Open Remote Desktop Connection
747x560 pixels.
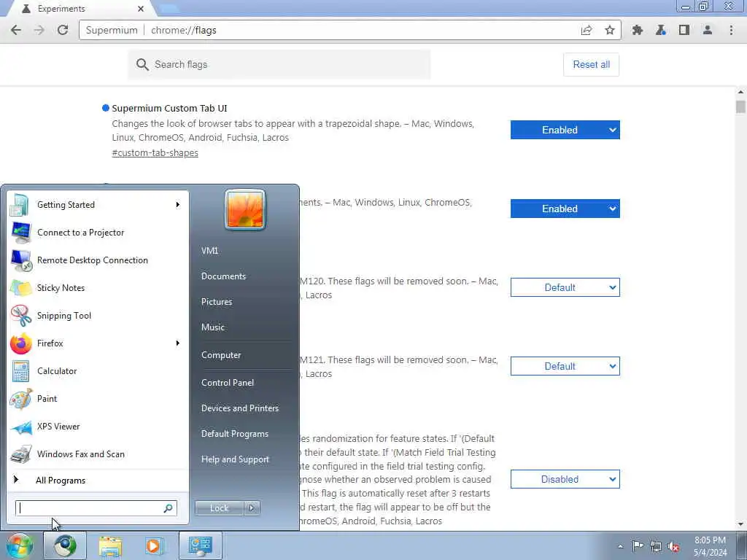(98, 260)
